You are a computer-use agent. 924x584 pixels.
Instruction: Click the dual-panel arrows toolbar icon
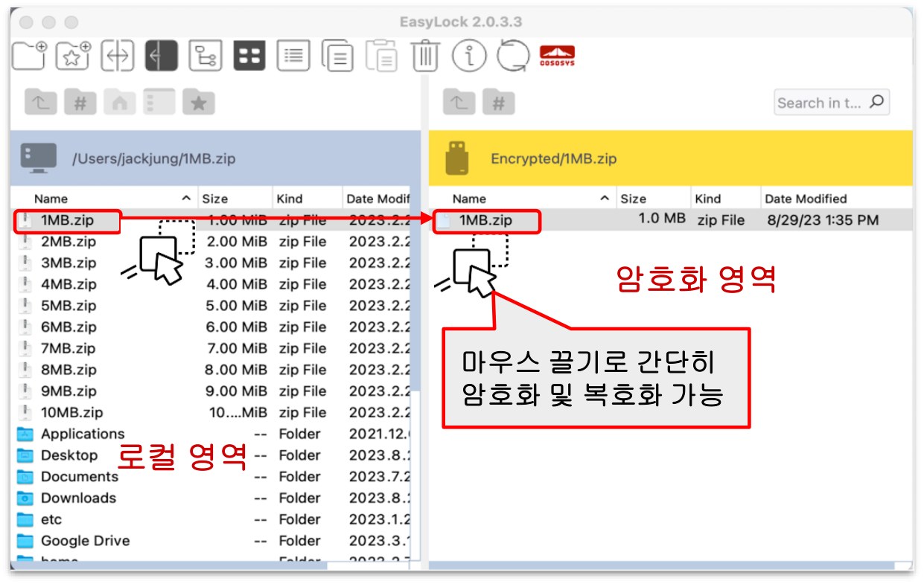click(118, 56)
